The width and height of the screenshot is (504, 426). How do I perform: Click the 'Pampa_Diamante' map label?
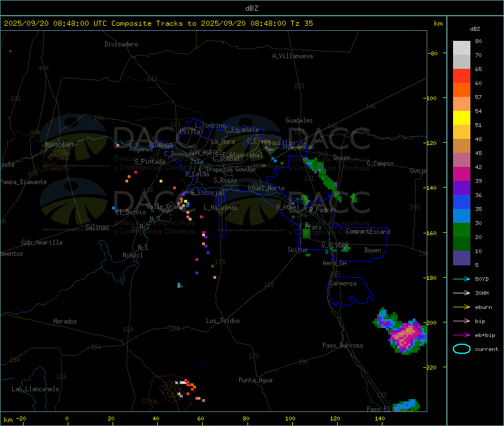tap(24, 182)
